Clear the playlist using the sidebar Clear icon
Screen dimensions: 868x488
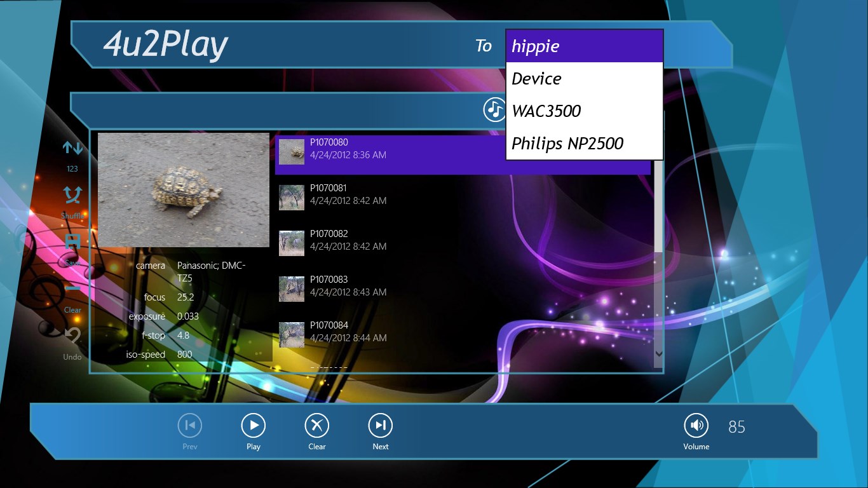click(x=72, y=292)
